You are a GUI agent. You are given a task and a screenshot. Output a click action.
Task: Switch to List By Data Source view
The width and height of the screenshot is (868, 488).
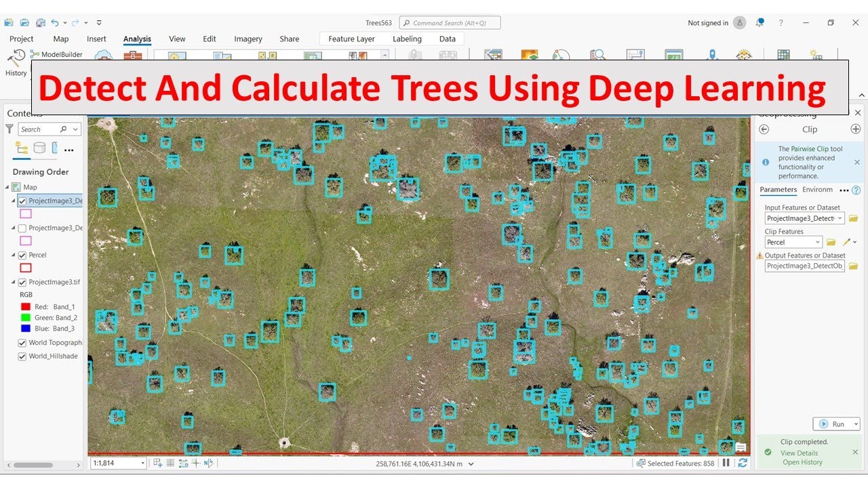39,148
